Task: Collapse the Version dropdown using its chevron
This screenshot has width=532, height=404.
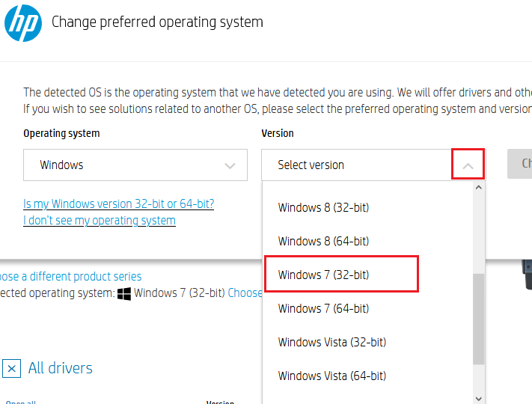Action: [468, 165]
